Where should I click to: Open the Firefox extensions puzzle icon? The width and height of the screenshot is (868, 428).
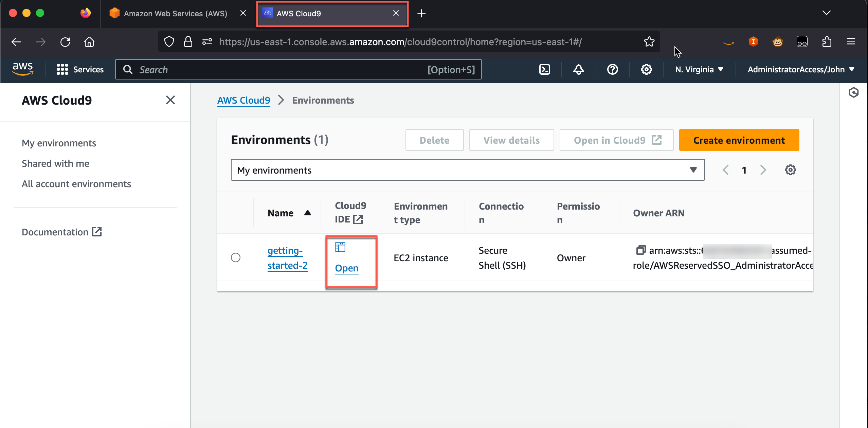click(x=827, y=42)
